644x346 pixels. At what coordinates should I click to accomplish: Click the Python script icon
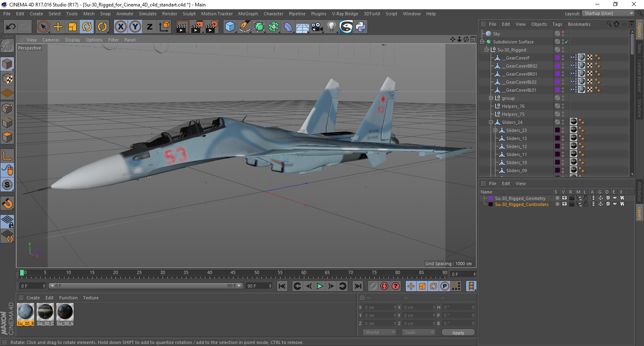[x=361, y=27]
